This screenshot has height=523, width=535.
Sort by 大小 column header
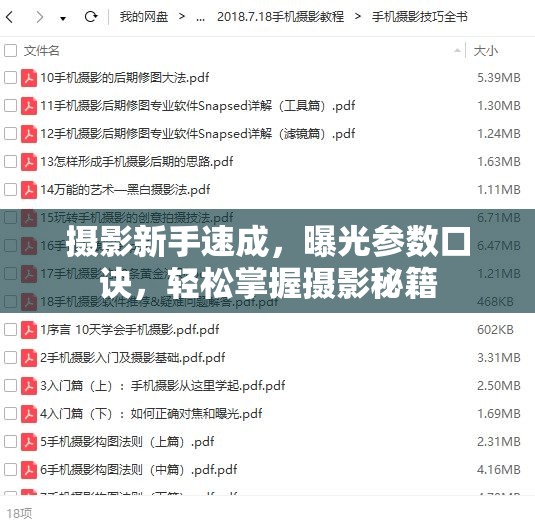coord(486,51)
